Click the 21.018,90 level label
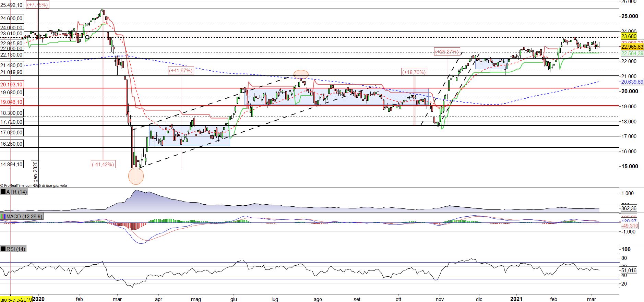This screenshot has width=644, height=302. (12, 72)
